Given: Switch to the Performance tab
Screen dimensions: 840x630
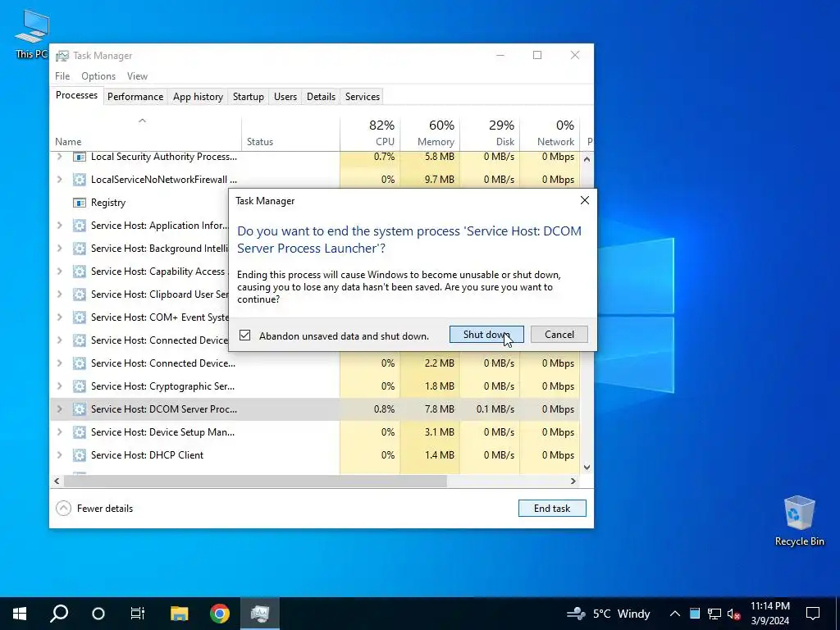Looking at the screenshot, I should [135, 97].
